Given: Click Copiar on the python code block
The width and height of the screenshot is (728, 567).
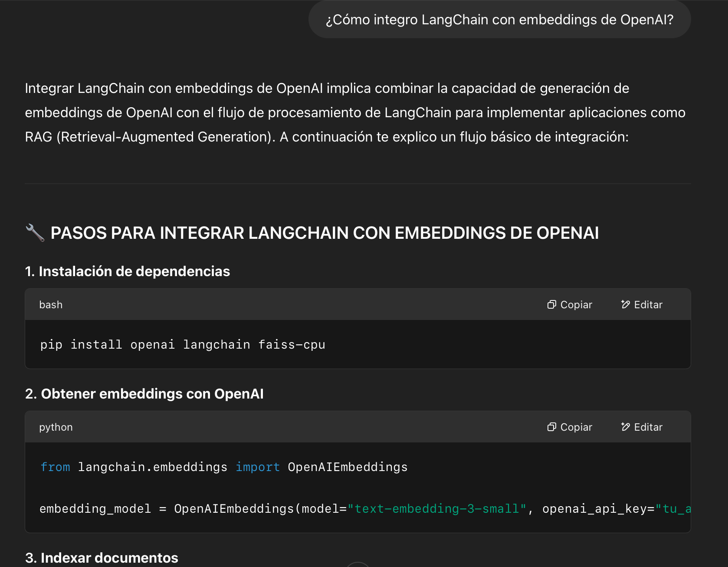Looking at the screenshot, I should 576,427.
